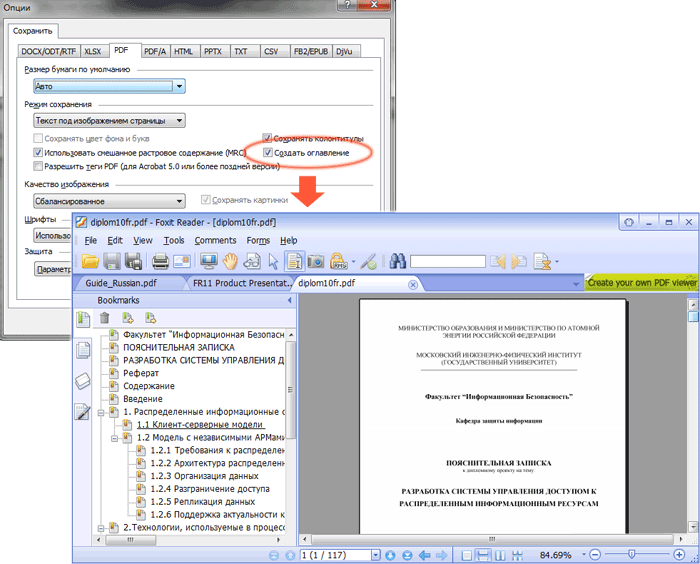Select the Hand tool
The height and width of the screenshot is (564, 700).
point(230,262)
